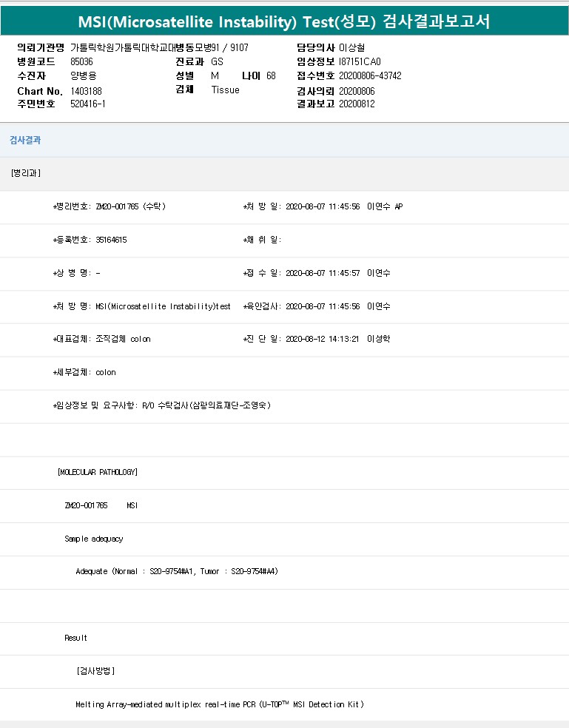Select the ZM20-001765 MSI line

[x=101, y=505]
